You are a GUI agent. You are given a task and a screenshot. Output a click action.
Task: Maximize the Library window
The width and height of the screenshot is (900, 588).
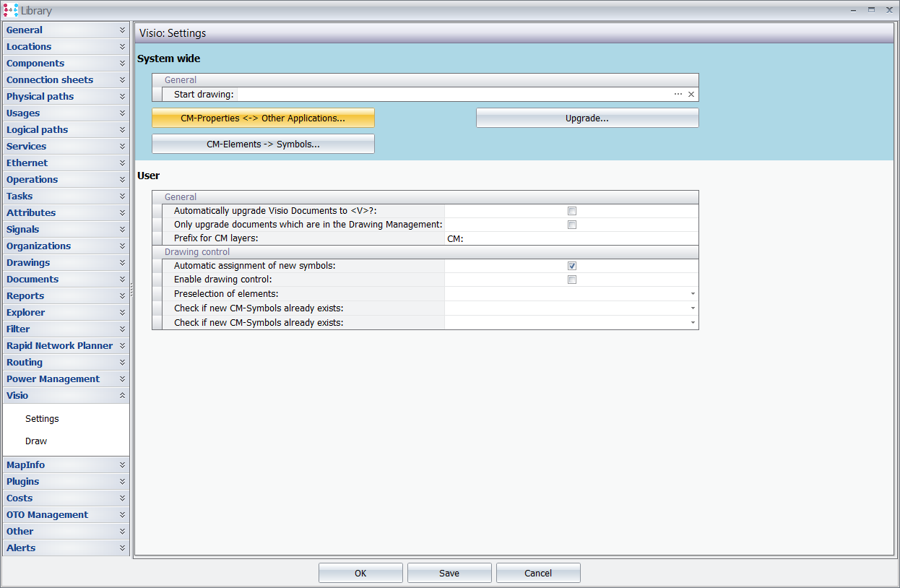(x=872, y=10)
